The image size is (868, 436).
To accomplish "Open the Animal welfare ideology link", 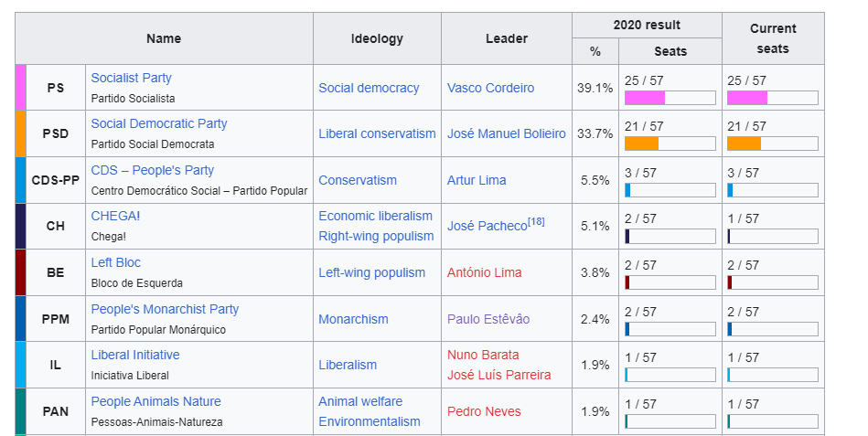I will coord(360,401).
